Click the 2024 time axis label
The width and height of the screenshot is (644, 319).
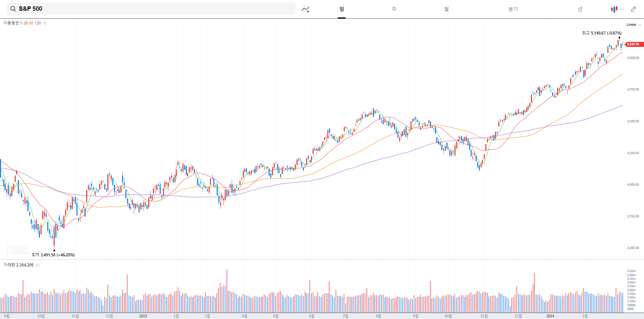[x=550, y=316]
